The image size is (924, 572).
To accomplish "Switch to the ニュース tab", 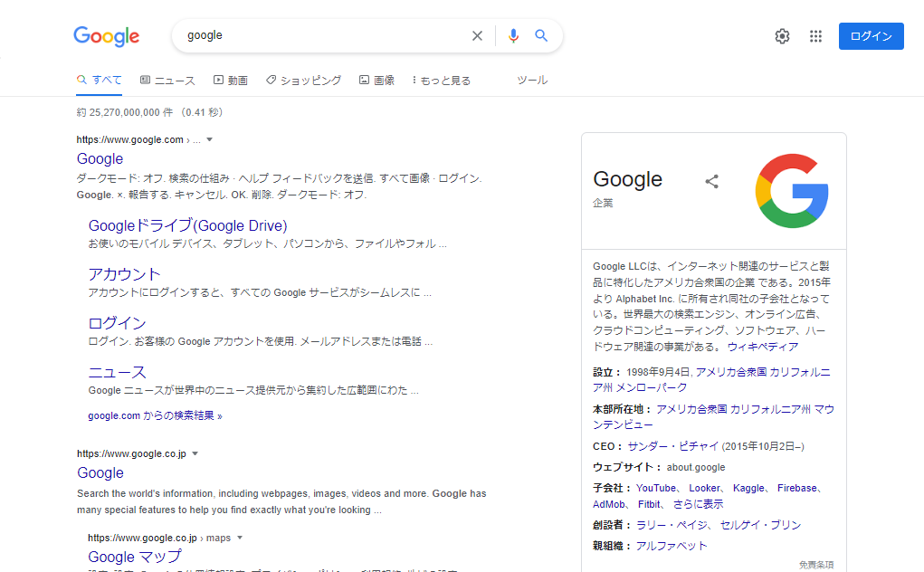I will (167, 81).
